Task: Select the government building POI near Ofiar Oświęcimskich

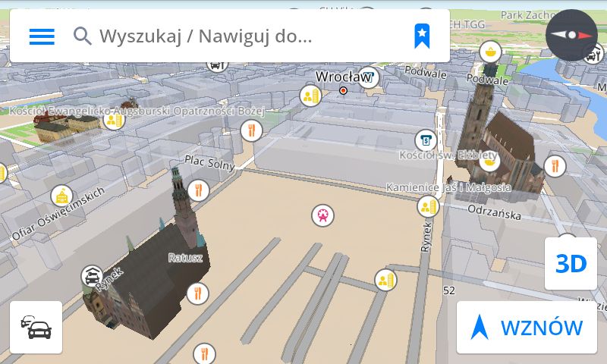Action: [x=62, y=196]
